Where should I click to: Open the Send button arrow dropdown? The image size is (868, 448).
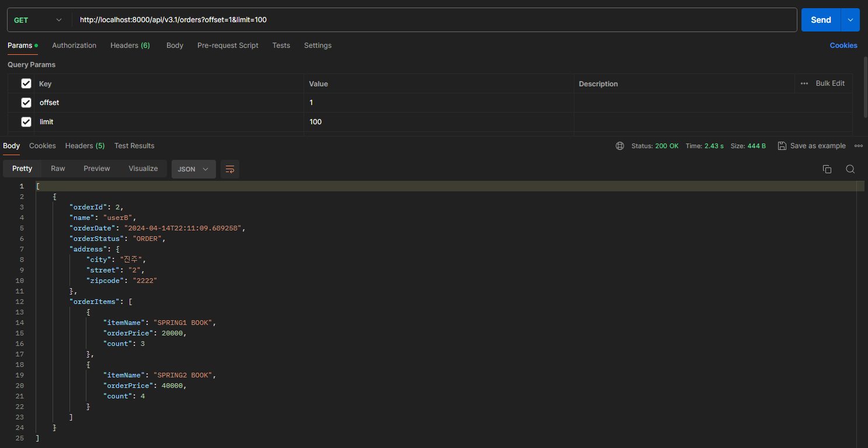click(x=850, y=20)
